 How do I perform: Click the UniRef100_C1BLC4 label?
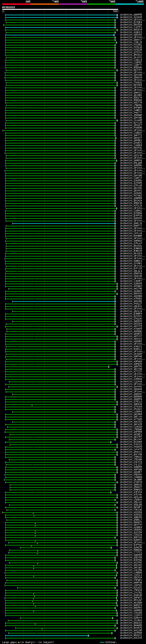(131, 60)
